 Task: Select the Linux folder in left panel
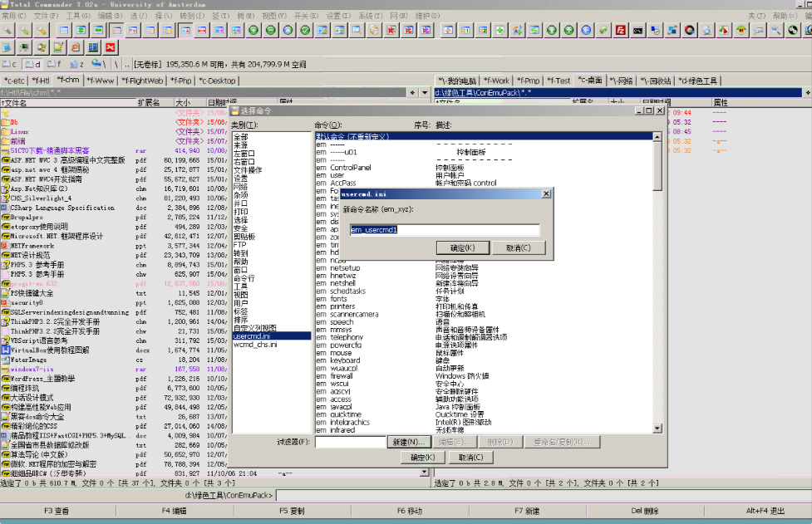tap(20, 132)
